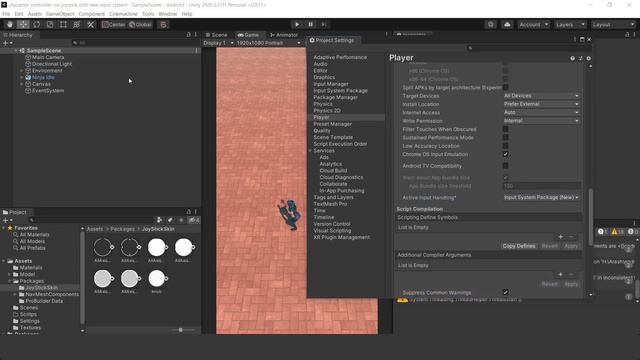Uncheck Chrome OS Input Emulation
The width and height of the screenshot is (640, 360).
[x=505, y=154]
